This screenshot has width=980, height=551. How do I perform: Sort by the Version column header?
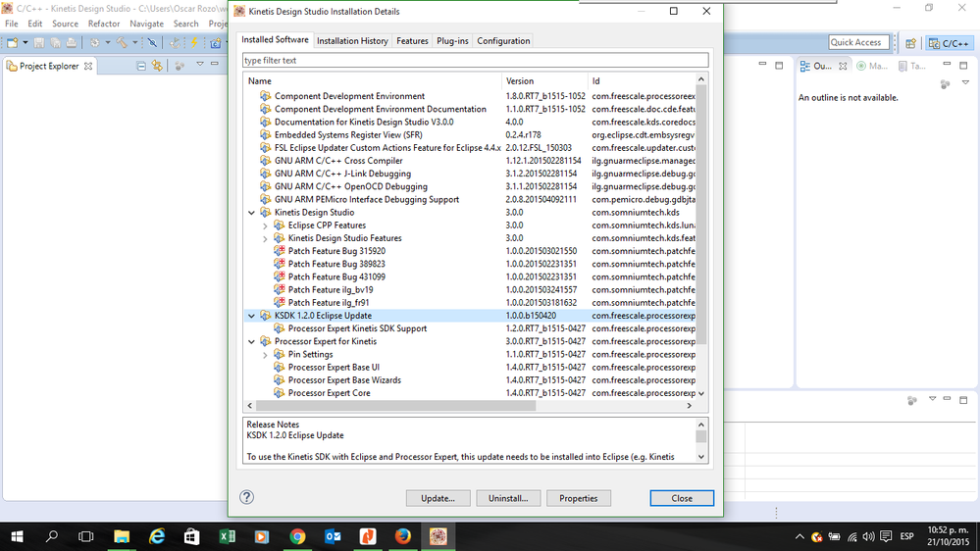point(544,80)
